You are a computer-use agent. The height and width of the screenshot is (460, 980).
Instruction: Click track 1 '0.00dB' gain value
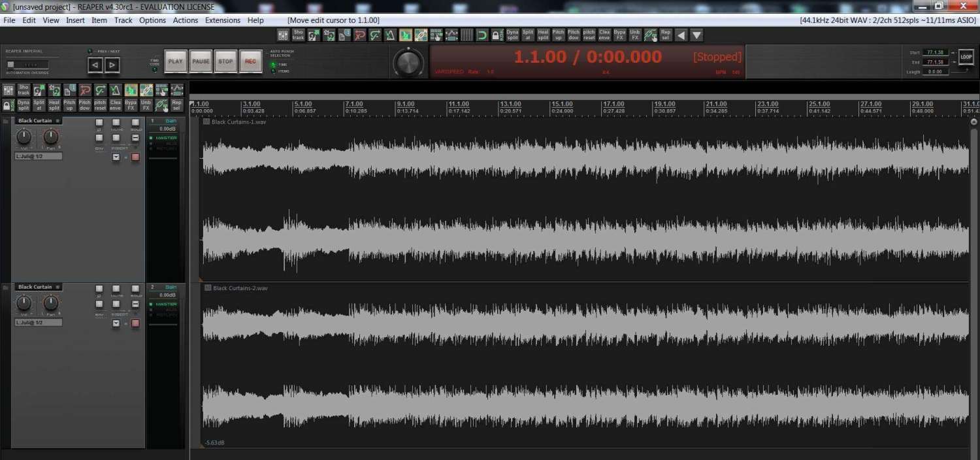pyautogui.click(x=167, y=129)
